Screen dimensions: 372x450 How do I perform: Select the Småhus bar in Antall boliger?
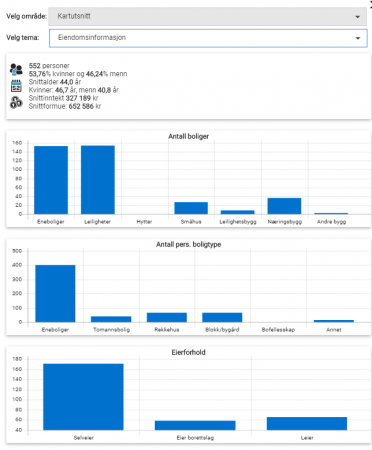(191, 208)
